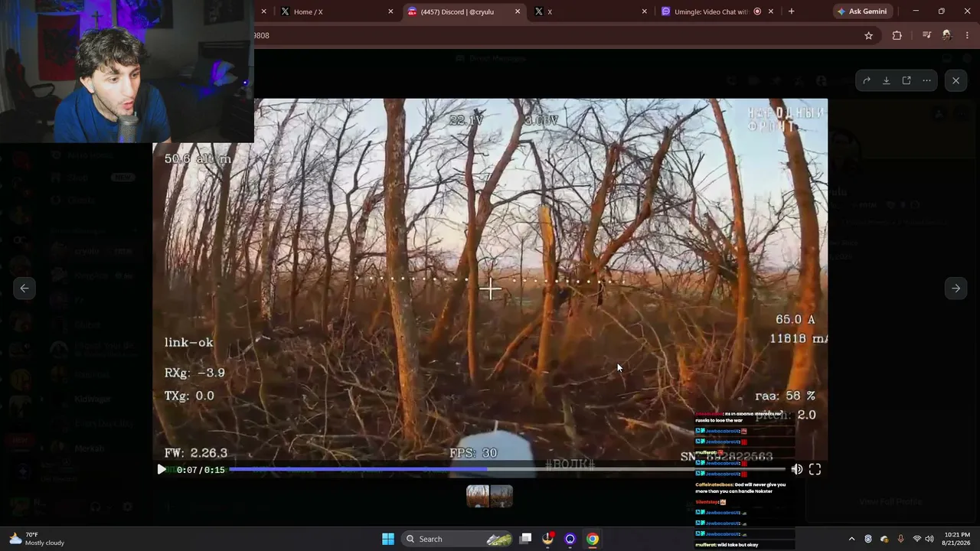Open the Chrome profile avatar

pyautogui.click(x=947, y=35)
